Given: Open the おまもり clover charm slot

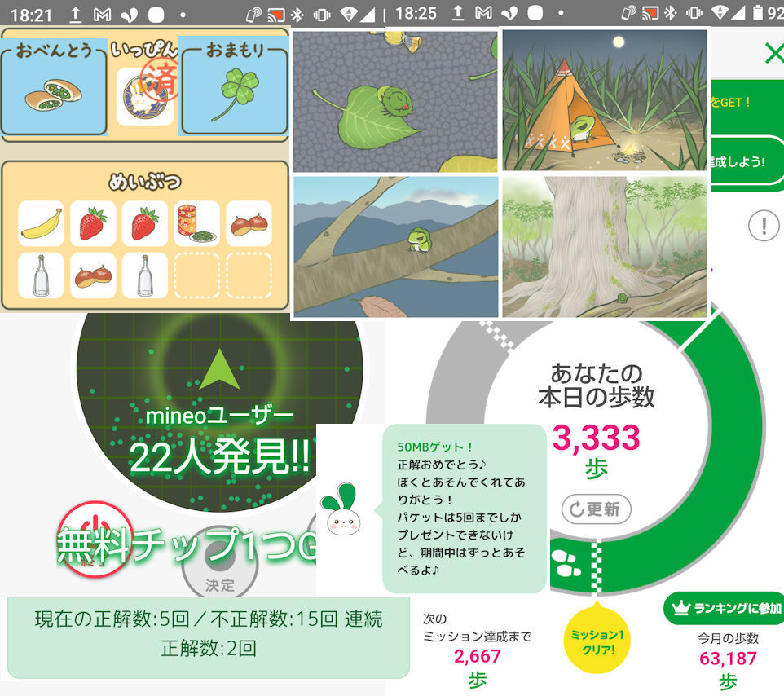Looking at the screenshot, I should 234,86.
